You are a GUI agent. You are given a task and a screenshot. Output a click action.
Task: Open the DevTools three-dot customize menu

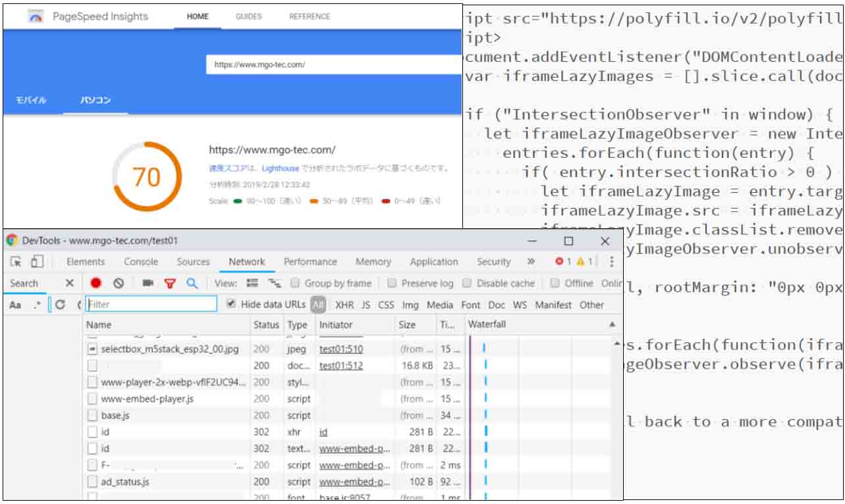(612, 262)
